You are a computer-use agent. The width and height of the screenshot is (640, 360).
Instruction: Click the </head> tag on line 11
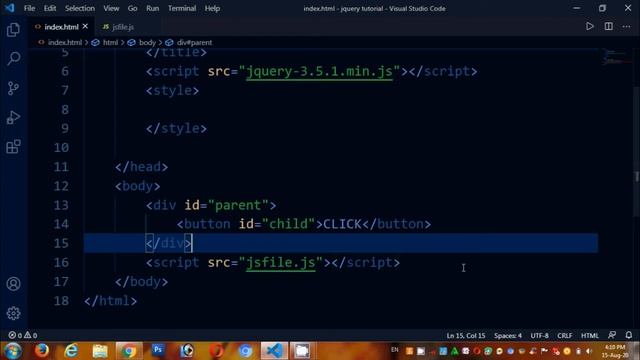[x=141, y=167]
